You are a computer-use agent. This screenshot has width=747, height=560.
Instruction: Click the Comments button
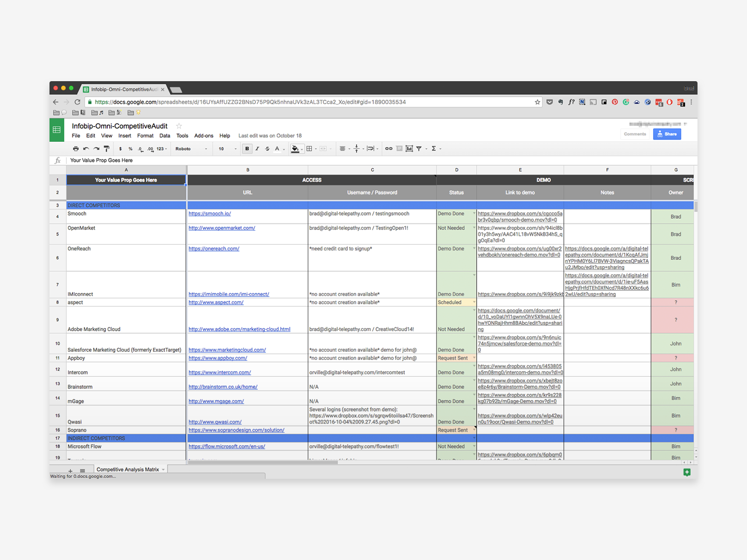635,134
